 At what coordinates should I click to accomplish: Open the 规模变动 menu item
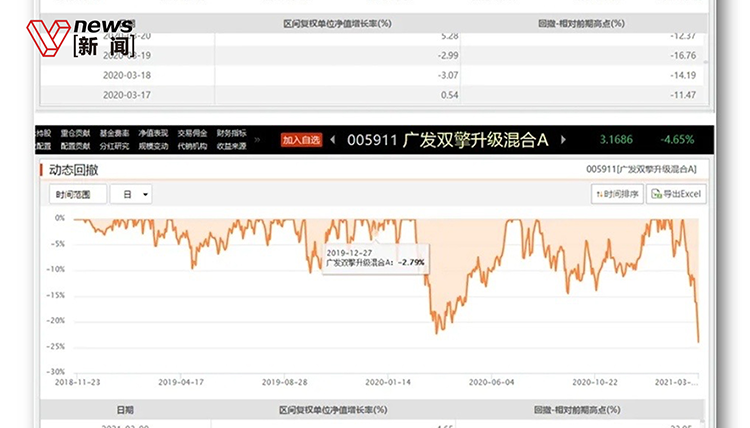pos(153,146)
